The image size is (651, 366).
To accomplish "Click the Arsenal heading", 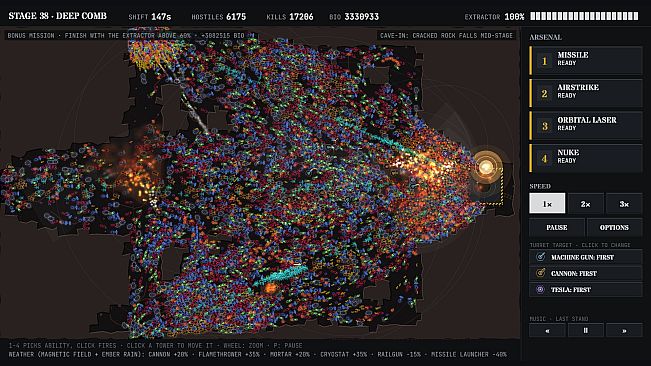I will pyautogui.click(x=546, y=37).
